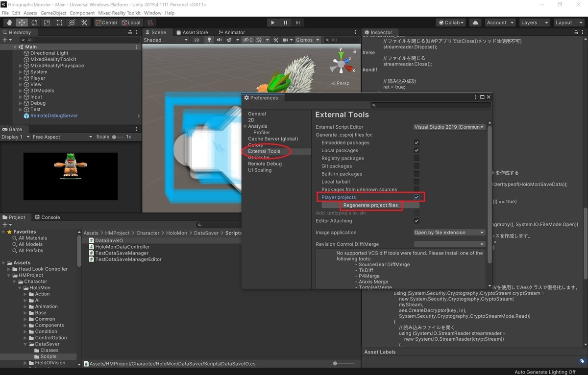Select RemoteDebugServer in Hierarchy
Screen dimensions: 588x375
[x=54, y=116]
